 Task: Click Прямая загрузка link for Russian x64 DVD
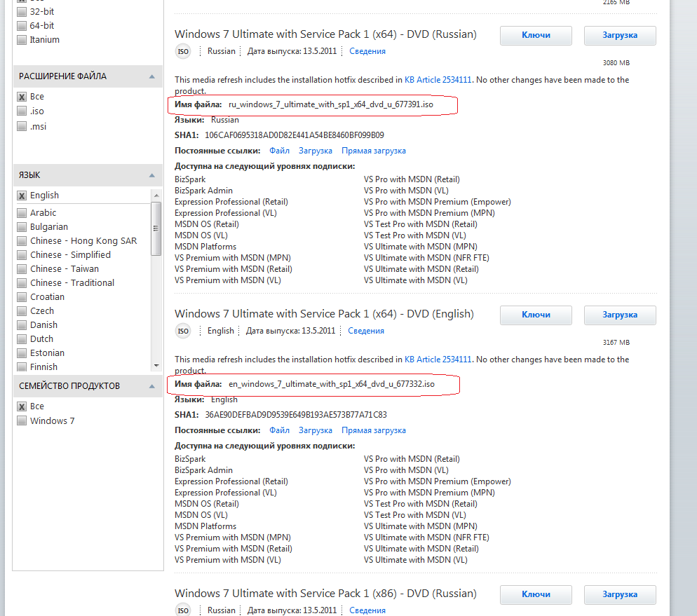(x=373, y=151)
